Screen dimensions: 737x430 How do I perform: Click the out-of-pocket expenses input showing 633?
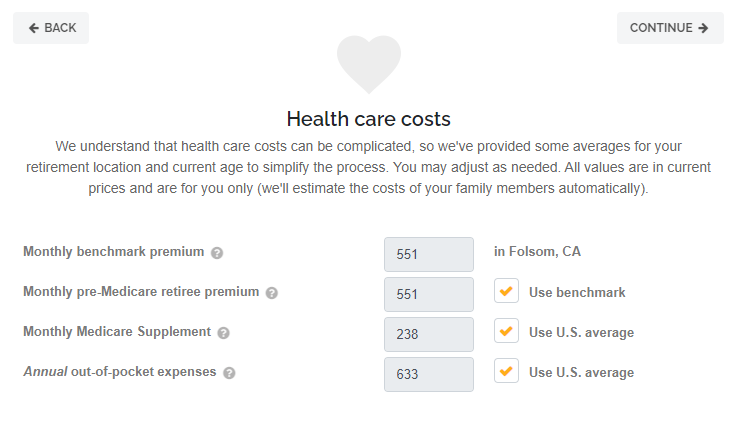428,374
